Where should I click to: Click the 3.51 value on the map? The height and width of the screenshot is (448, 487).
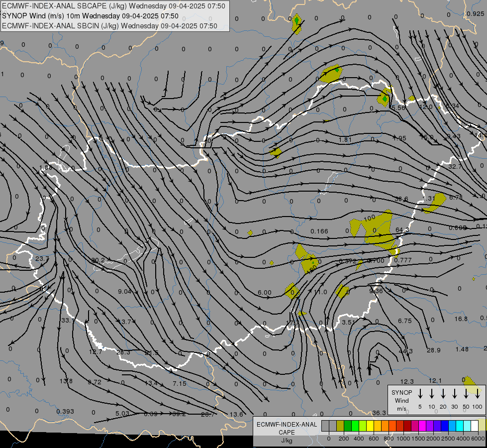[349, 322]
